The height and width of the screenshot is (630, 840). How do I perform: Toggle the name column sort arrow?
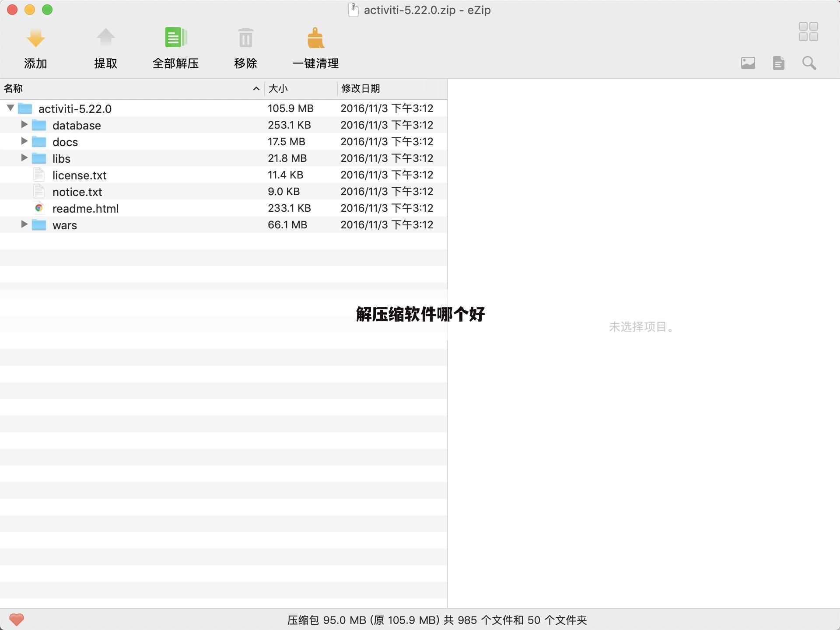256,89
